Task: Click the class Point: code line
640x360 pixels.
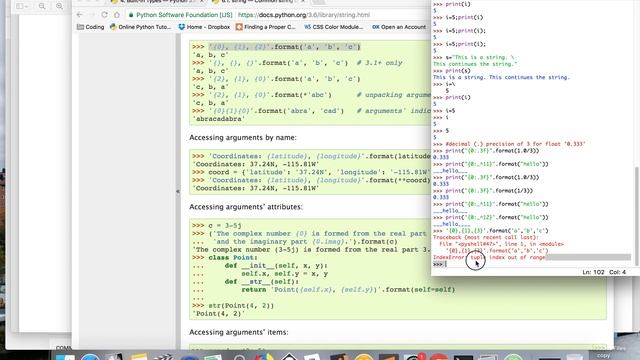Action: (225, 258)
